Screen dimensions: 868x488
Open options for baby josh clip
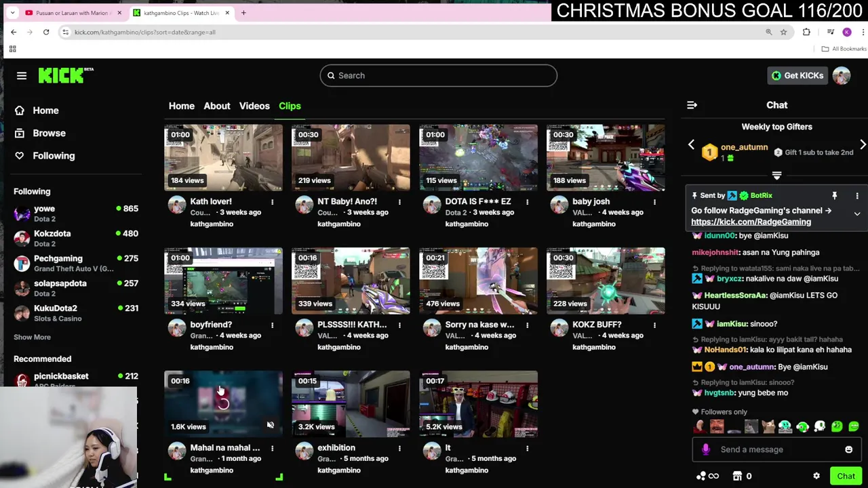pos(654,202)
